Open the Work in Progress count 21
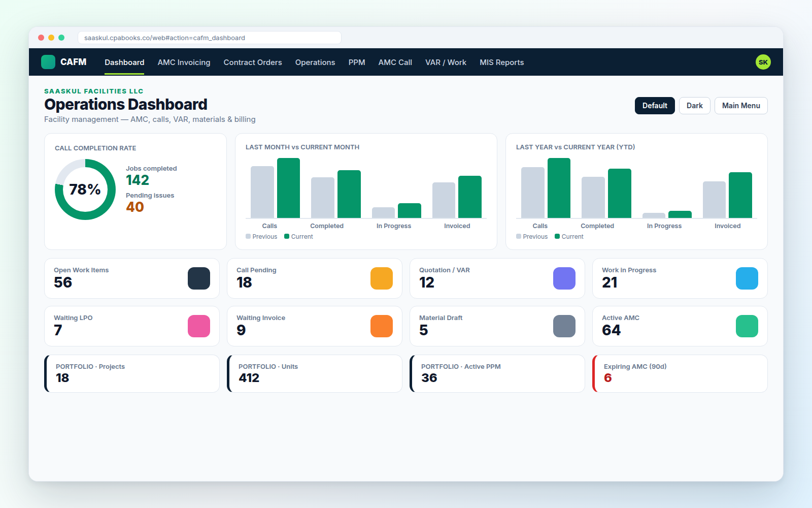The image size is (812, 508). (x=610, y=282)
